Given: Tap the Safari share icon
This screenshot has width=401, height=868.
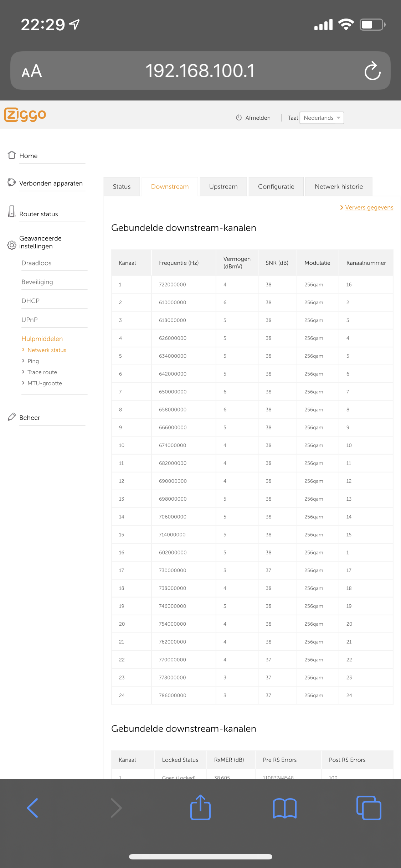Looking at the screenshot, I should click(x=200, y=807).
